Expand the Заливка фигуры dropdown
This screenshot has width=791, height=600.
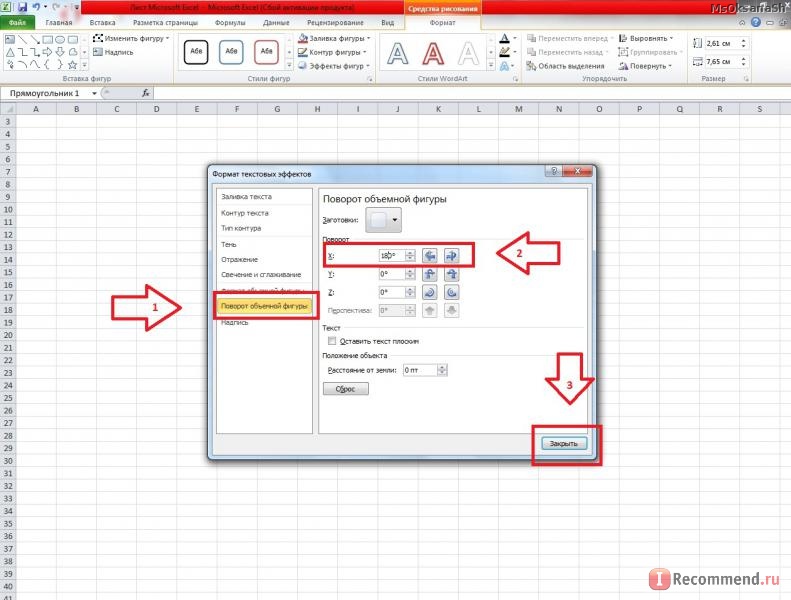coord(333,38)
